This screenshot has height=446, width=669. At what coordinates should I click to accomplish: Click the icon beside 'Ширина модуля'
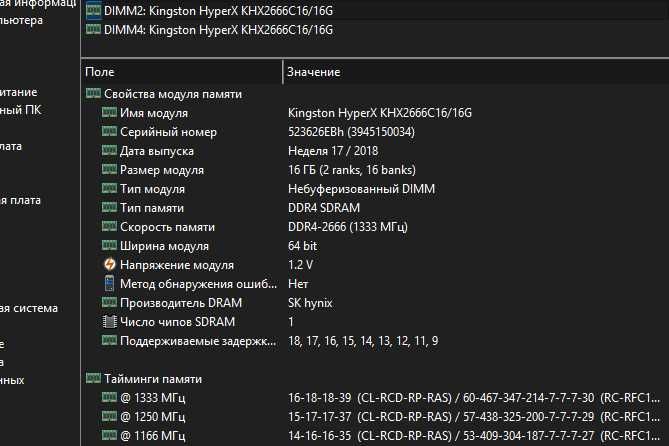pyautogui.click(x=109, y=245)
